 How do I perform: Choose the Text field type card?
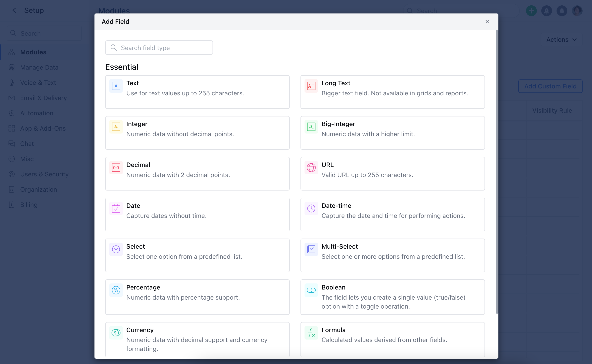click(x=197, y=92)
